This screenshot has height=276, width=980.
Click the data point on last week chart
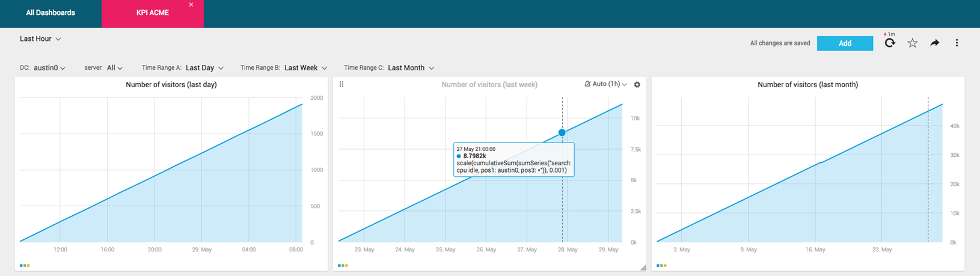click(562, 132)
